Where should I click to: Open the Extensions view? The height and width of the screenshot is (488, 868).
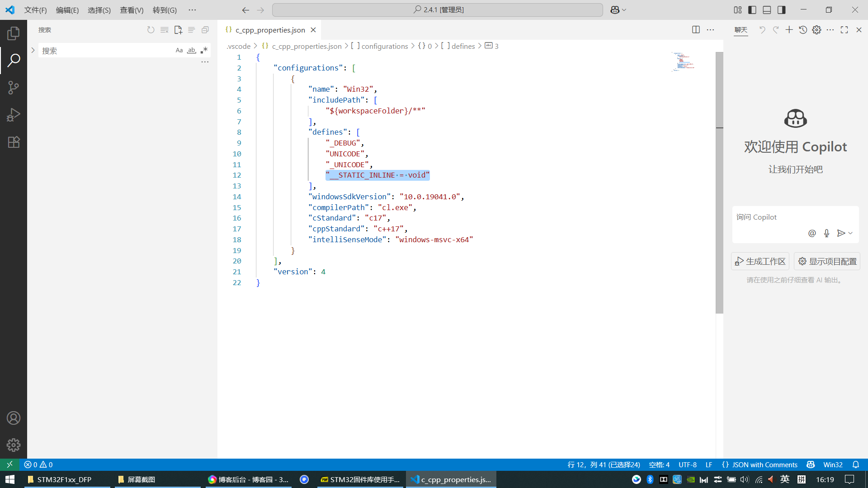(14, 142)
